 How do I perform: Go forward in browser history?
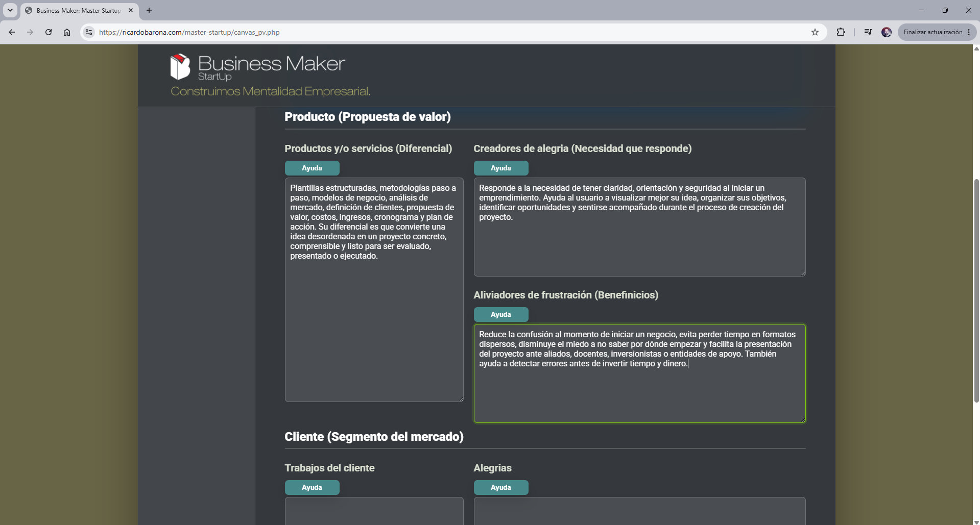coord(30,32)
